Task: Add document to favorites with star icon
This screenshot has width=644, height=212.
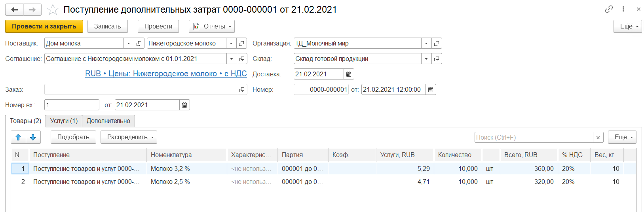Action: (x=53, y=9)
